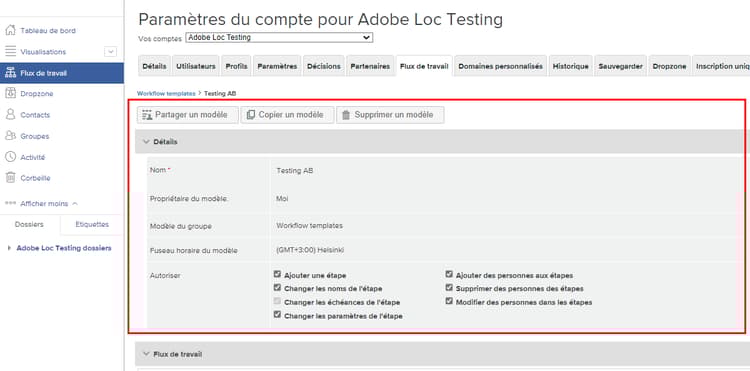Click the Activité clock icon
The height and width of the screenshot is (371, 750).
(10, 157)
